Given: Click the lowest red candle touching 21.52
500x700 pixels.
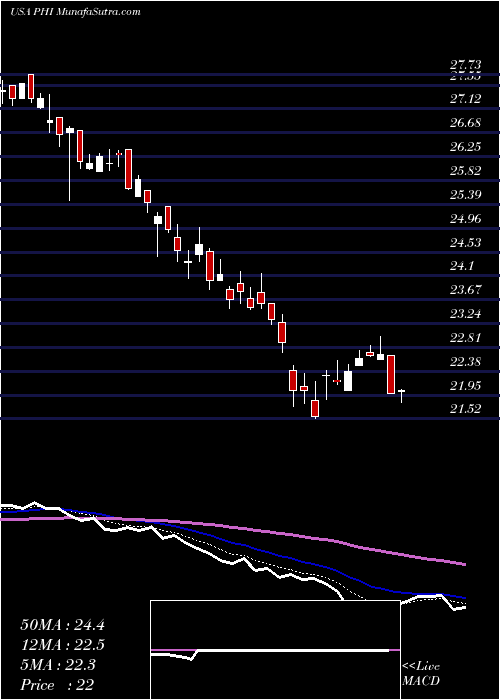Looking at the screenshot, I should pos(315,408).
